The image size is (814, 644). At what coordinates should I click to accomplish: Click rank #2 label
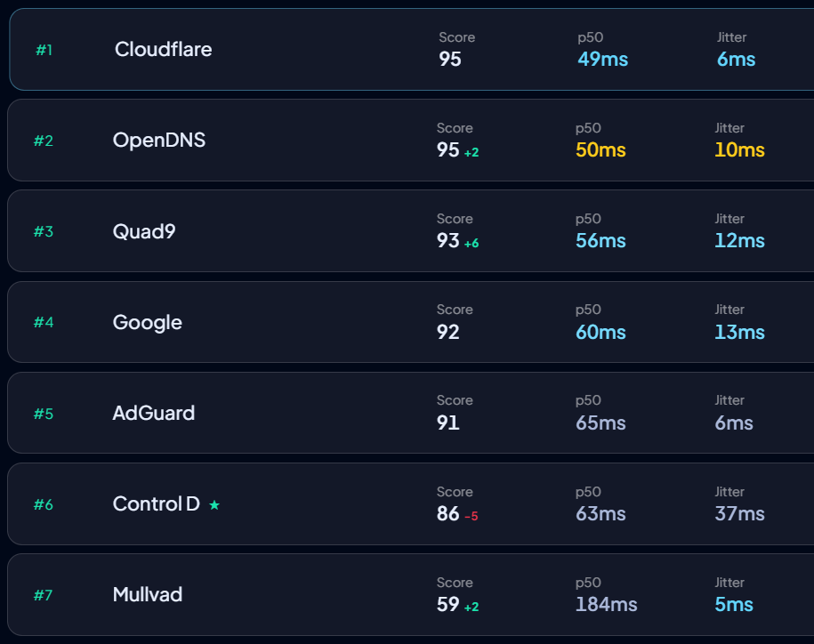click(44, 141)
